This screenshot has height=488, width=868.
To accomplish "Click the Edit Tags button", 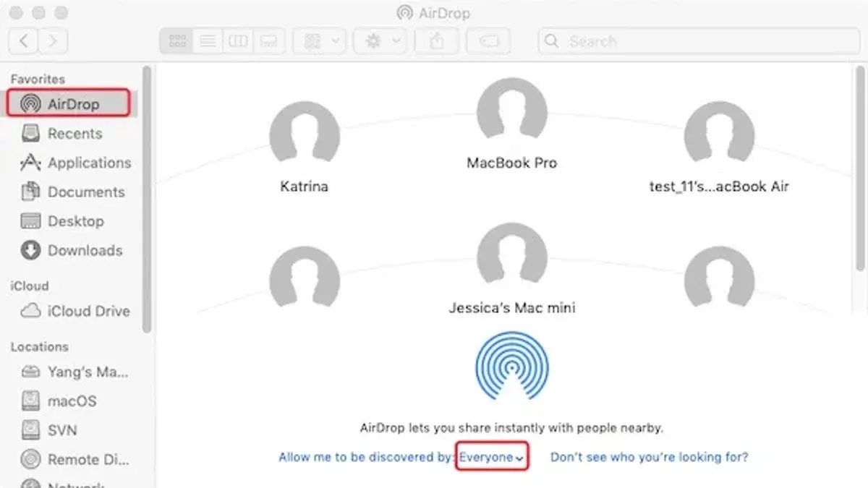I will [488, 41].
